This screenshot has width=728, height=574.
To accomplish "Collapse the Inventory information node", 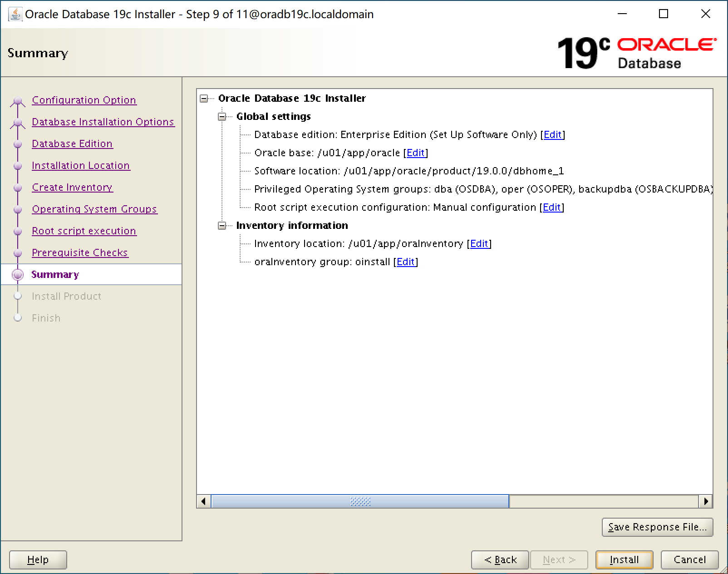I will (x=222, y=226).
